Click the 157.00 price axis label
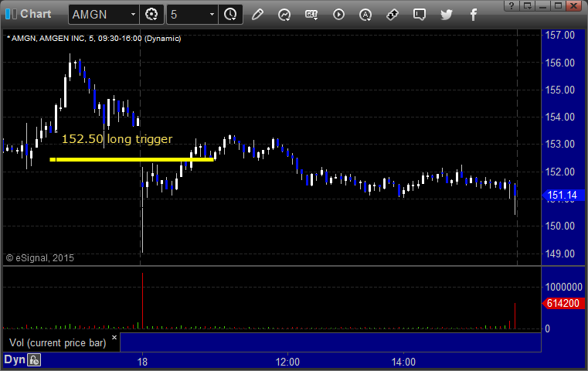The height and width of the screenshot is (371, 588). (x=560, y=36)
